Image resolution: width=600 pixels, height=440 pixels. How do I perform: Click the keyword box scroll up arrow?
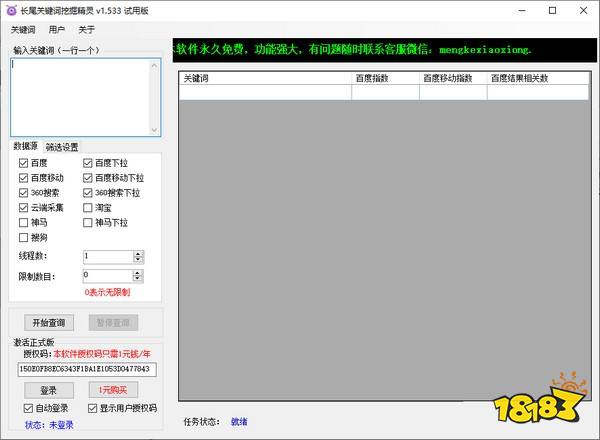154,65
